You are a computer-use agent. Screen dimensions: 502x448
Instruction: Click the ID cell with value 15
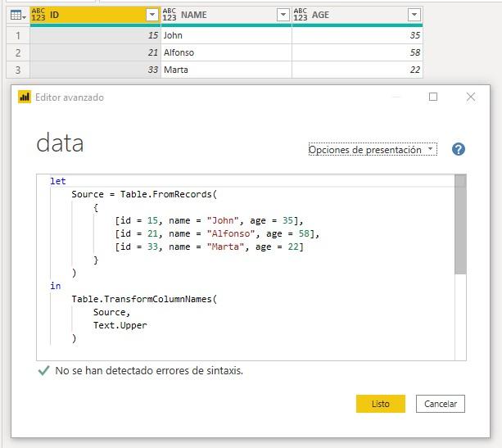pos(95,35)
